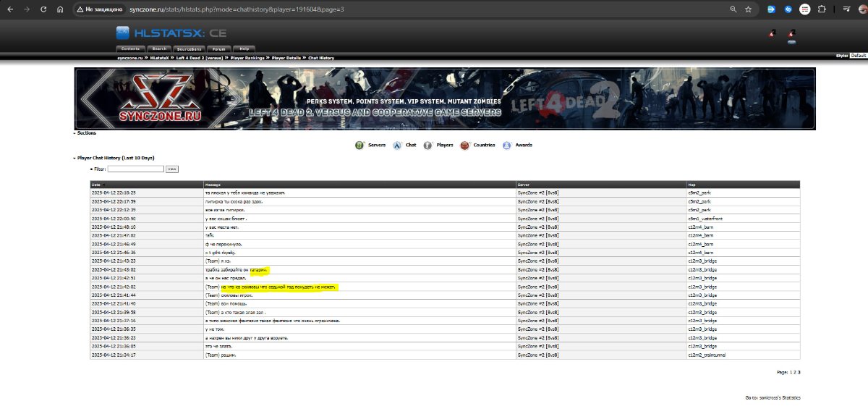Viewport: 868px width, 409px height.
Task: Focus the address bar URL
Action: click(236, 9)
